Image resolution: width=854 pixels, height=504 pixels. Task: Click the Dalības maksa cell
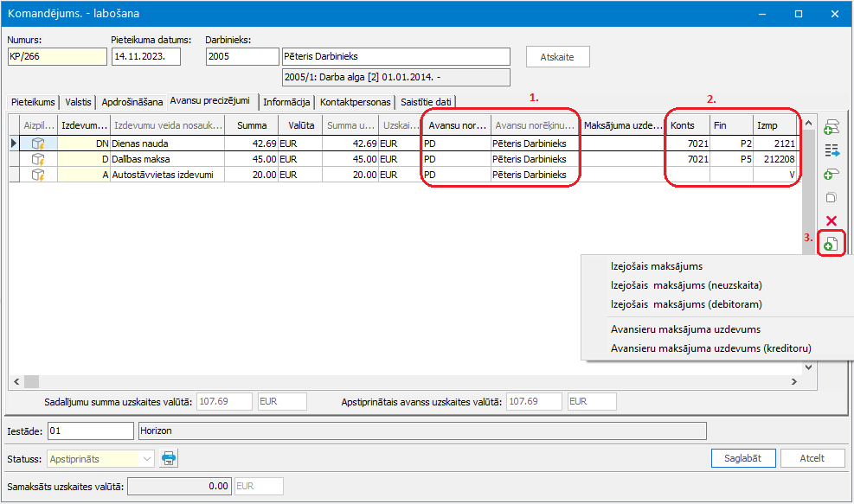point(168,159)
